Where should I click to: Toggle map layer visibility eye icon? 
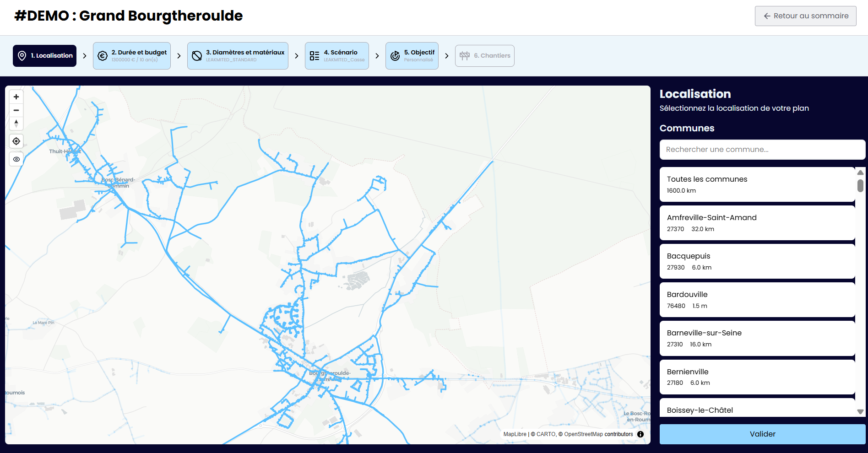tap(16, 159)
